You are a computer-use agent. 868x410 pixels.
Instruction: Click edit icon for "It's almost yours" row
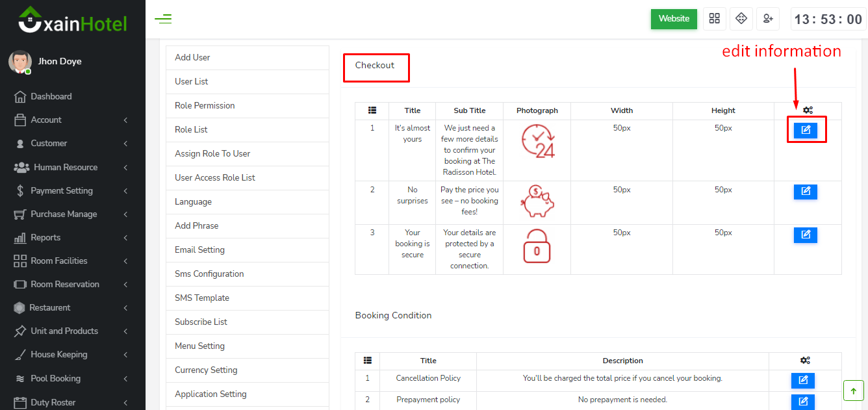(806, 130)
